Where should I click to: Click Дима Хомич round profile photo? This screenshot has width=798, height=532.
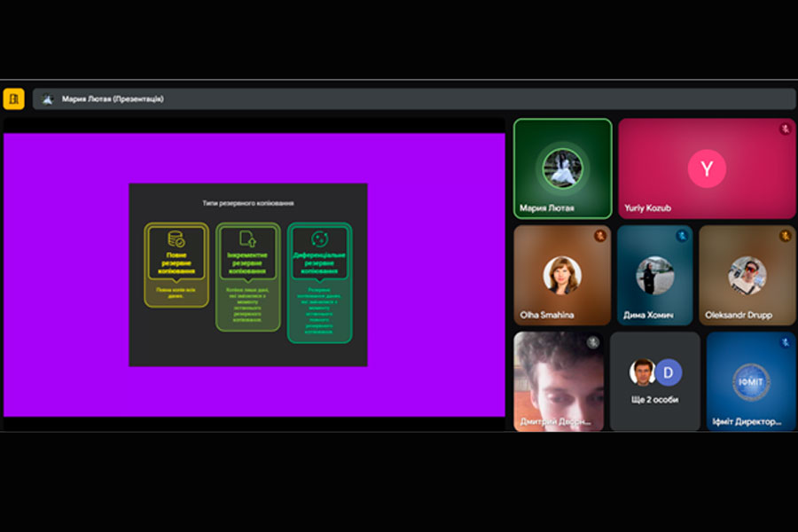coord(655,276)
